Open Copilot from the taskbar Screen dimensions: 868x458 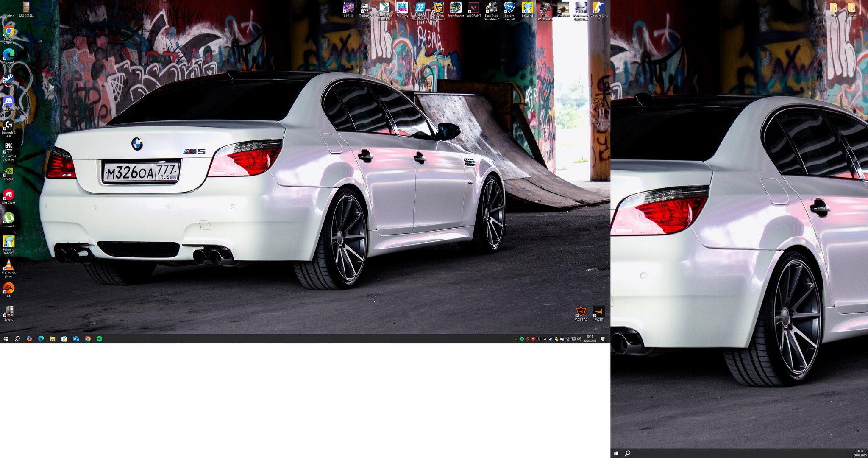(x=29, y=339)
